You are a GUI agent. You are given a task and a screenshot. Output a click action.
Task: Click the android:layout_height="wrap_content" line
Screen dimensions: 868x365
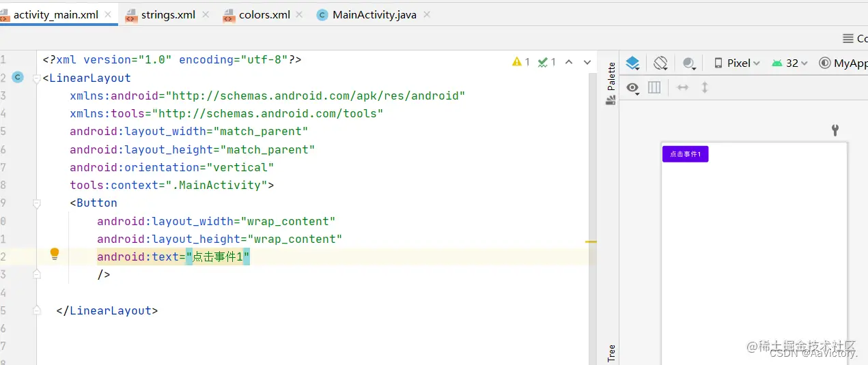[x=219, y=239]
